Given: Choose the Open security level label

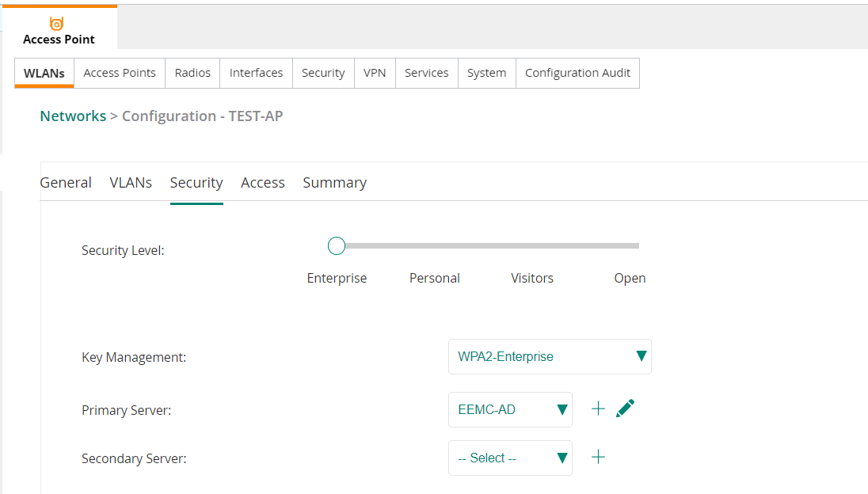Looking at the screenshot, I should point(630,279).
